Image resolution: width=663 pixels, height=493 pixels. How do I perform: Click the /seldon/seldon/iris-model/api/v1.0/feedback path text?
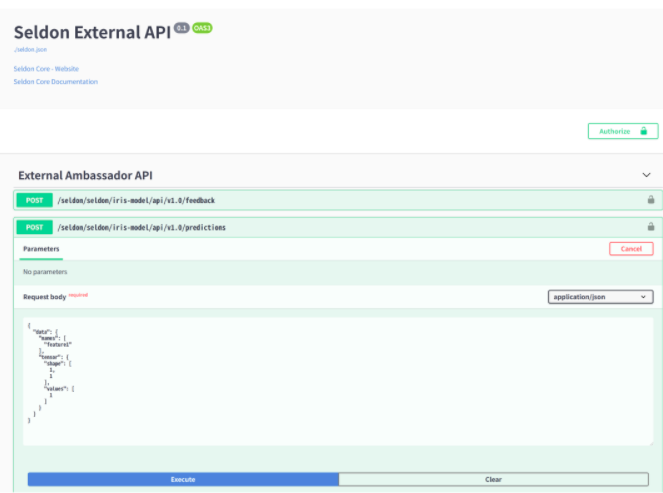136,200
